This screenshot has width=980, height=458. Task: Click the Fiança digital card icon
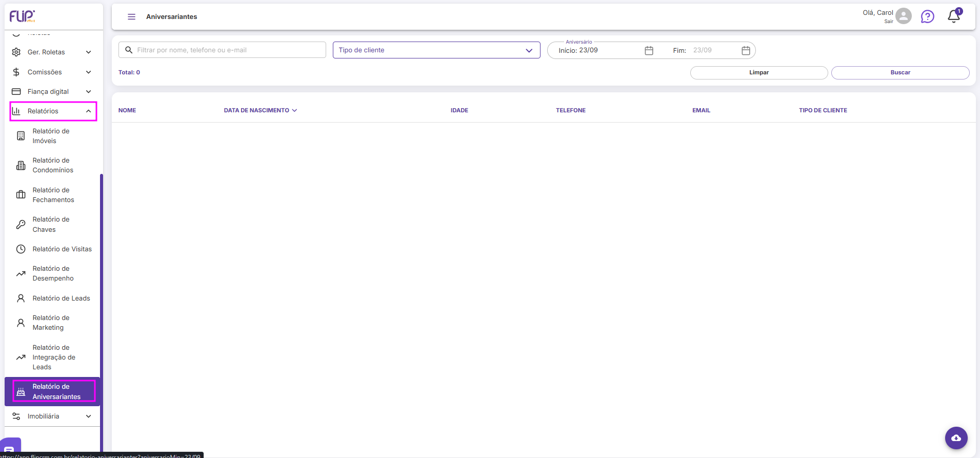(16, 92)
